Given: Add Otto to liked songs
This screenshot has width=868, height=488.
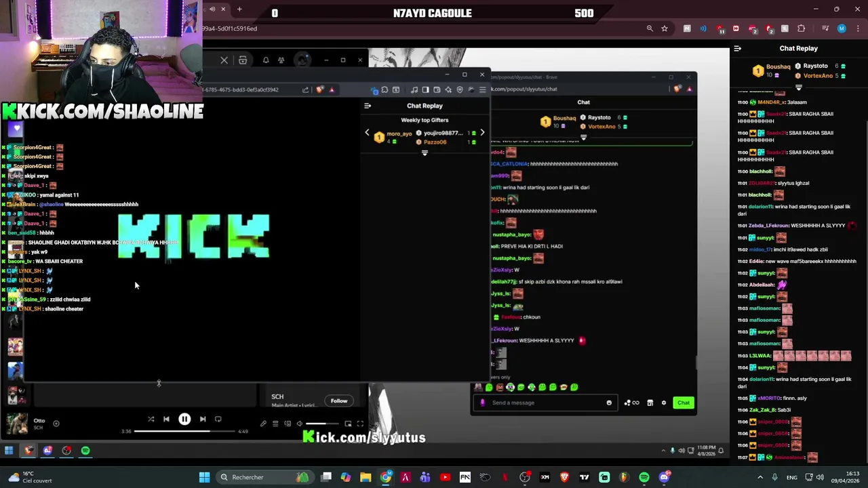Looking at the screenshot, I should click(56, 424).
